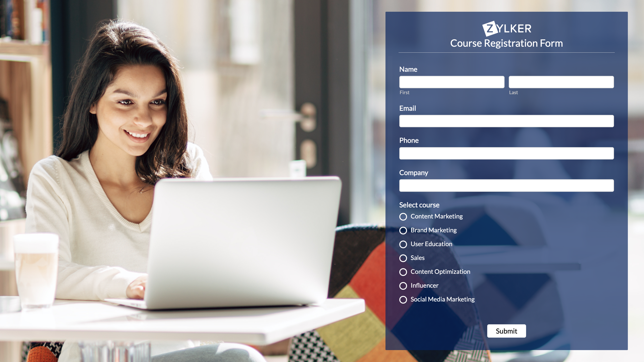Click the Name field label
The height and width of the screenshot is (362, 644).
(408, 69)
